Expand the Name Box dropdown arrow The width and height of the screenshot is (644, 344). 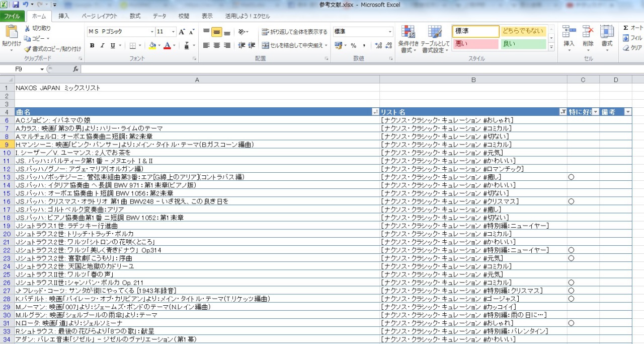click(42, 69)
